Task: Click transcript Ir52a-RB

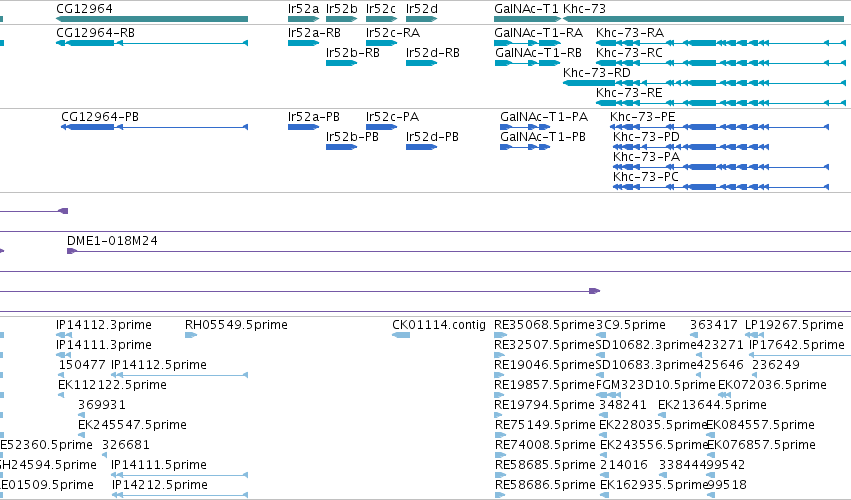Action: tap(314, 33)
